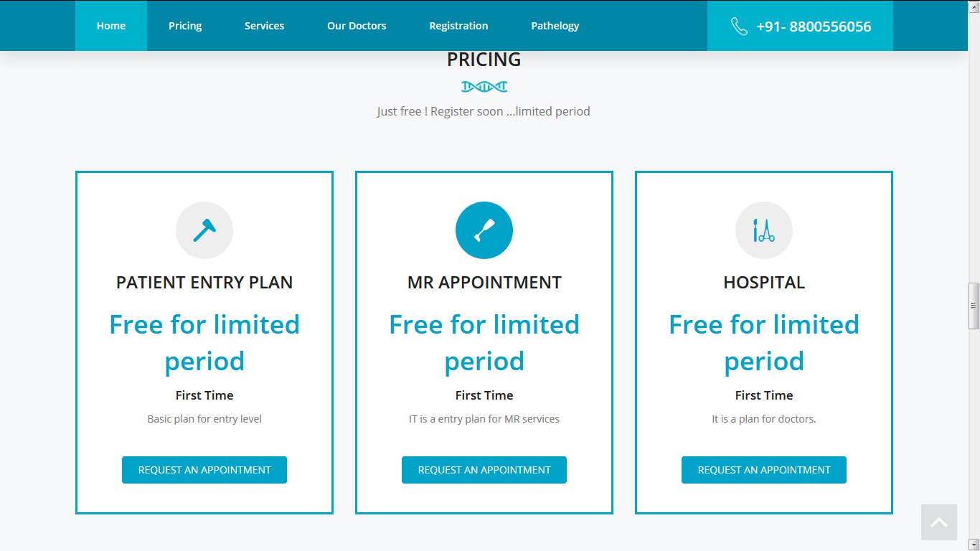The height and width of the screenshot is (551, 980).
Task: Click the scrollbar down arrow
Action: [x=974, y=545]
